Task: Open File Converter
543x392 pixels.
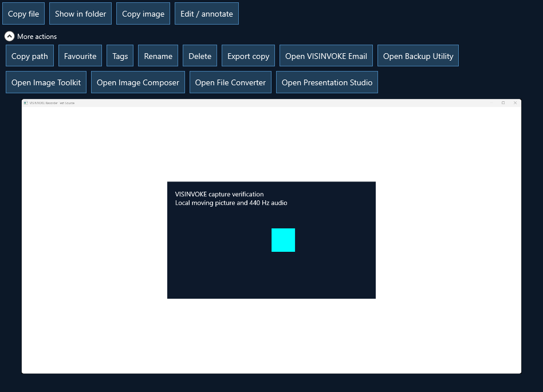Action: click(x=230, y=82)
